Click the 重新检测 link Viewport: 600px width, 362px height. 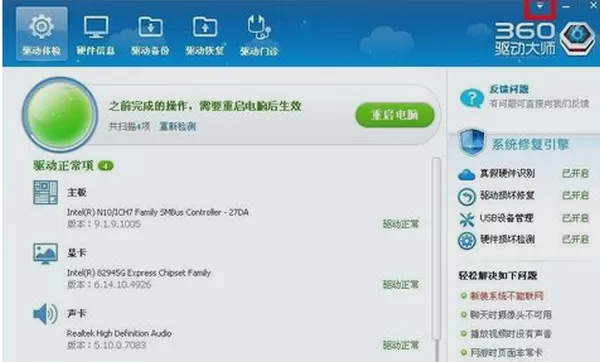(x=178, y=126)
